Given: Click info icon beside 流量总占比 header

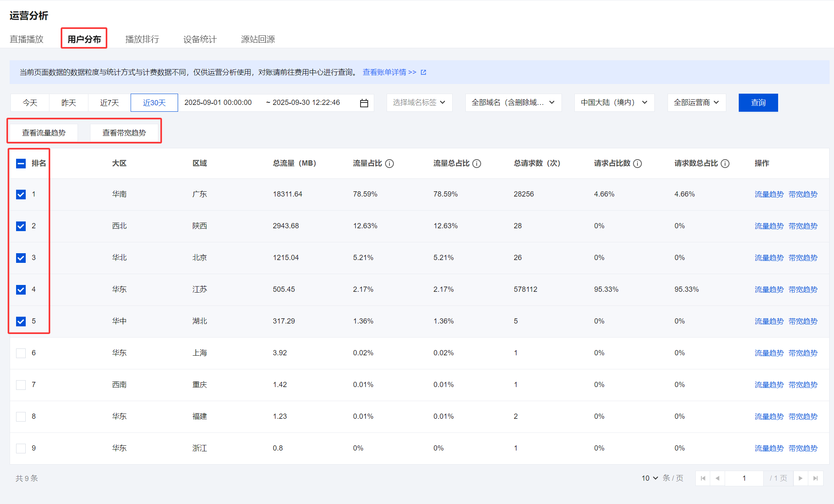Looking at the screenshot, I should (x=476, y=164).
